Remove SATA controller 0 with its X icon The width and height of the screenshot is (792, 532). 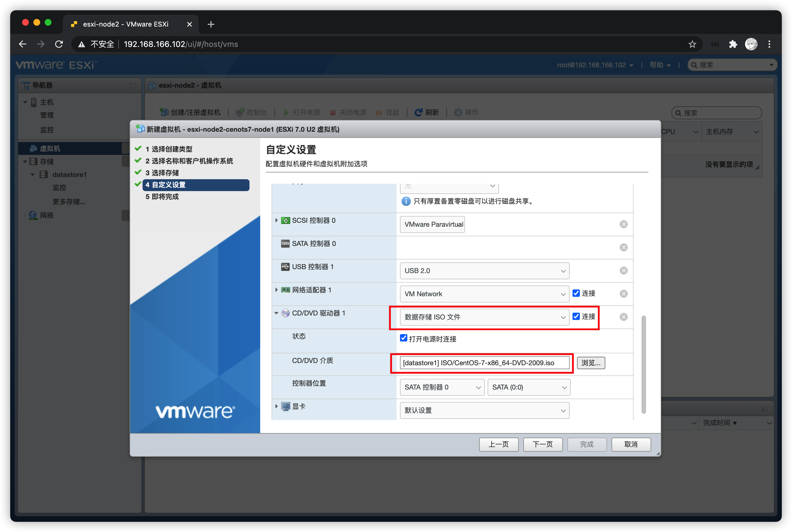click(x=623, y=247)
